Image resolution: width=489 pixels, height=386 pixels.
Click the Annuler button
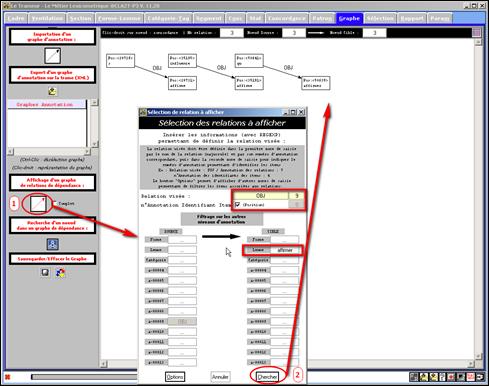[220, 377]
